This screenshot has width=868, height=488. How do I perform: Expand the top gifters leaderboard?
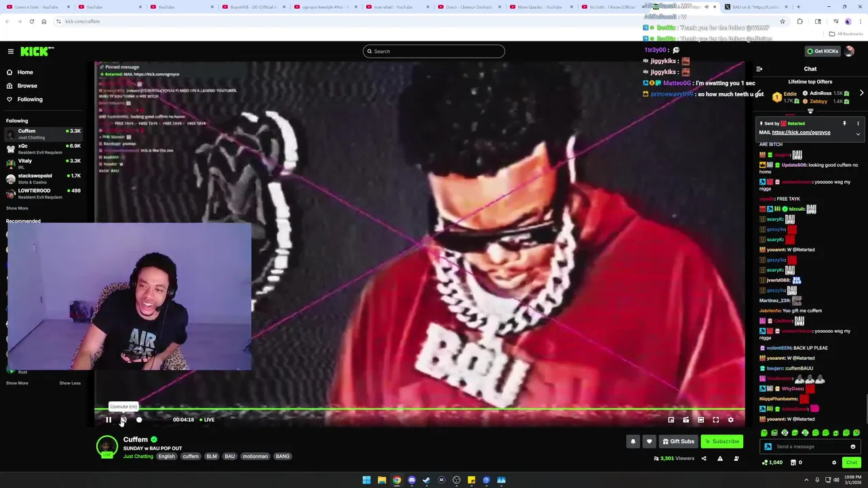tap(810, 111)
